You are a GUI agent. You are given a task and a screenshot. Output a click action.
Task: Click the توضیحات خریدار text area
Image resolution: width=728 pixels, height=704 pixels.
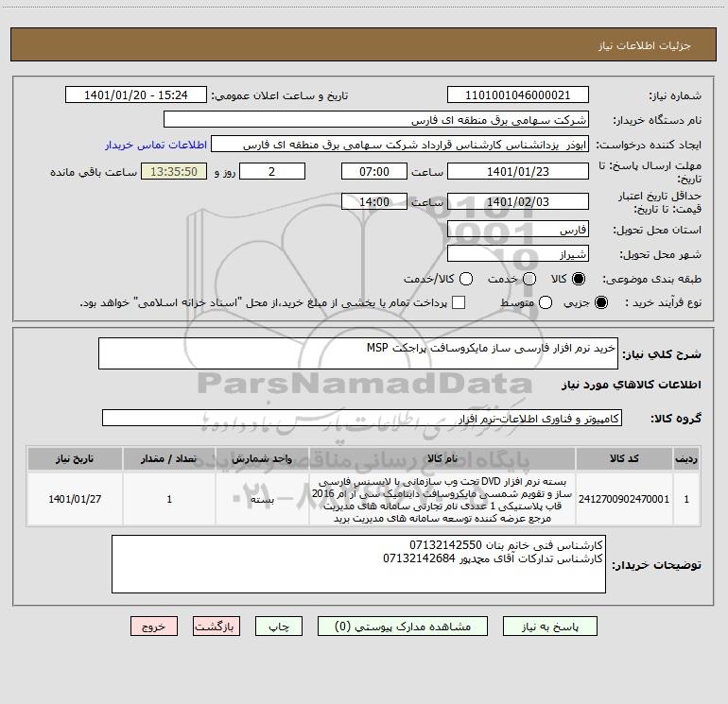pos(358,564)
